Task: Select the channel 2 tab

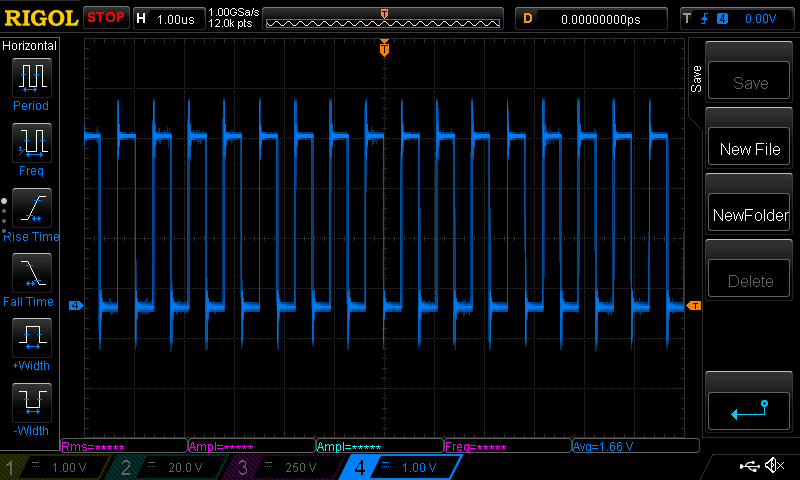Action: [168, 467]
